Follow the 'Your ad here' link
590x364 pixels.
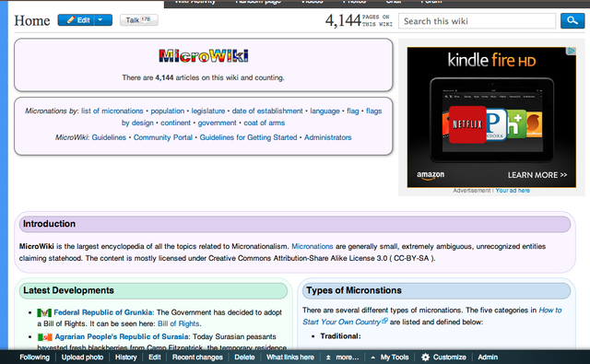coord(513,191)
